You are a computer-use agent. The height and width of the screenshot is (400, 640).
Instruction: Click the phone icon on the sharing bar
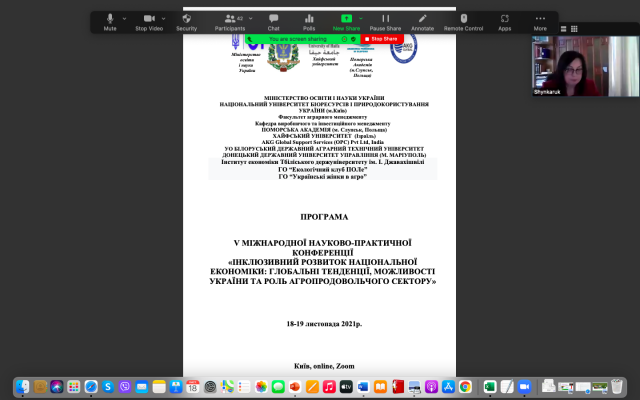pos(250,39)
